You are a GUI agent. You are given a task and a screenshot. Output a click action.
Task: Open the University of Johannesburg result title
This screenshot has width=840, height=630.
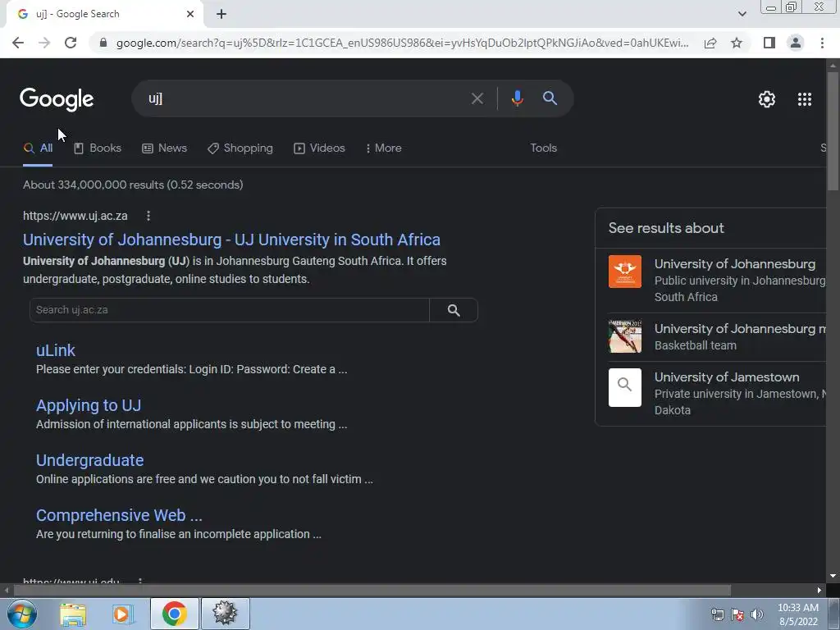231,240
